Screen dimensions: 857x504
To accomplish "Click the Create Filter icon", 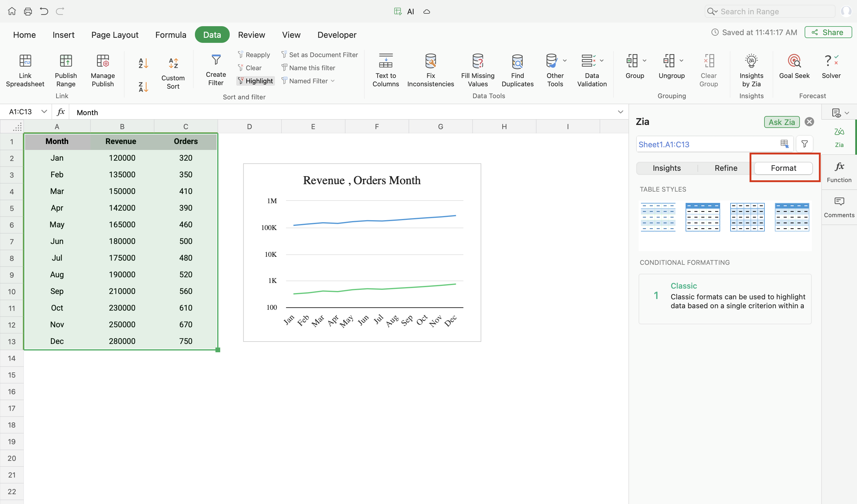I will (216, 60).
